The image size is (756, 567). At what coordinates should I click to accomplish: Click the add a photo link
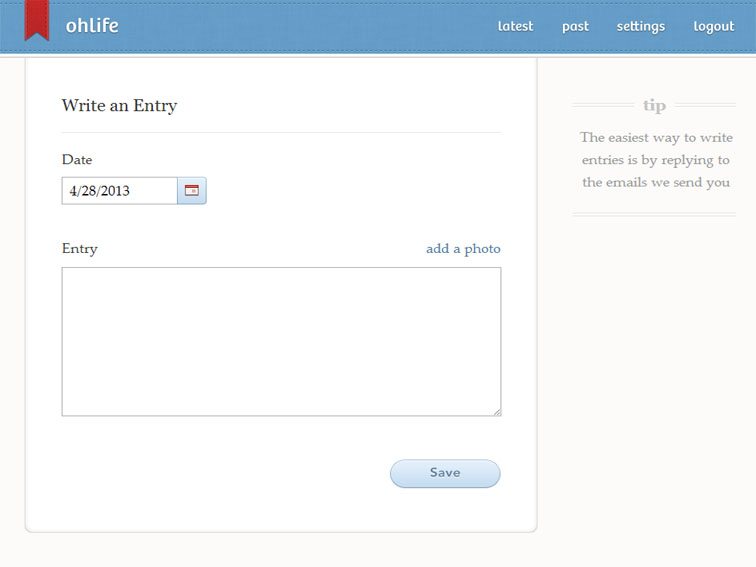[x=463, y=249]
